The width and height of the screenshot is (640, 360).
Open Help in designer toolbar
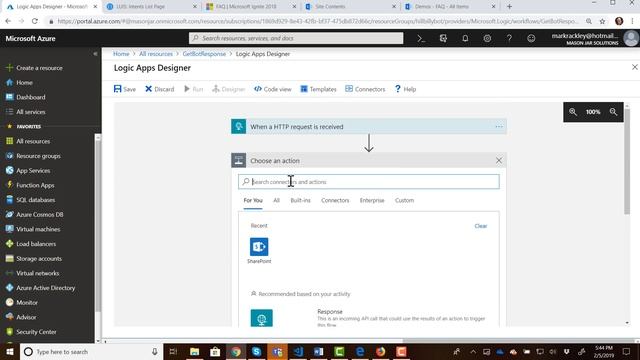(405, 89)
